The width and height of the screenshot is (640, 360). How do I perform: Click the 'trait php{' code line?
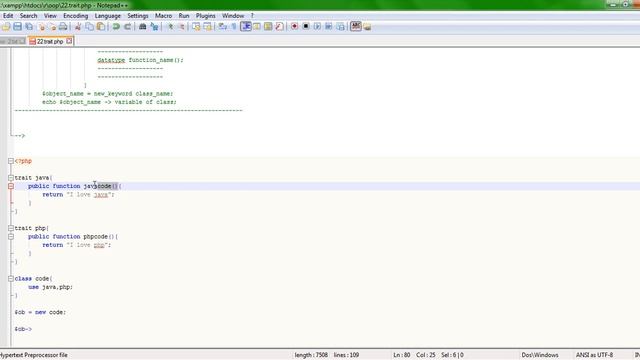[31, 228]
